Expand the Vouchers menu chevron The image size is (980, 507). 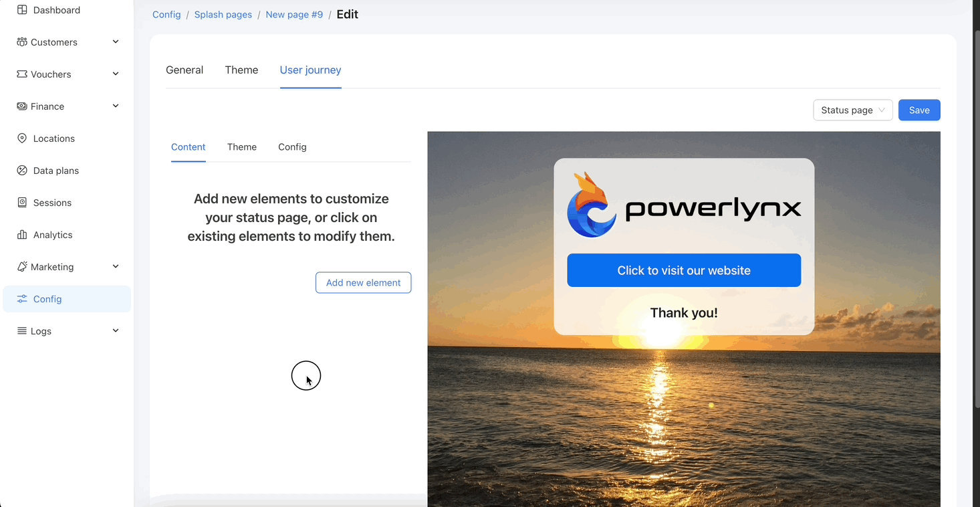pos(116,74)
